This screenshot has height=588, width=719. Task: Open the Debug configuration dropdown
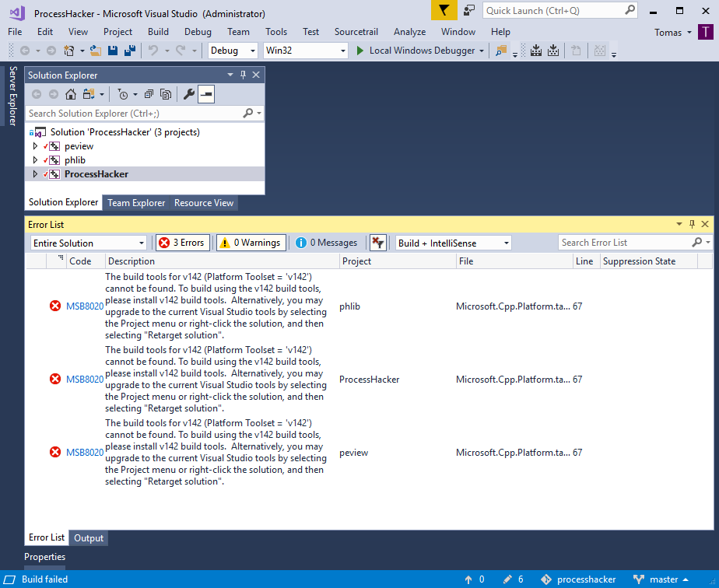tap(233, 51)
